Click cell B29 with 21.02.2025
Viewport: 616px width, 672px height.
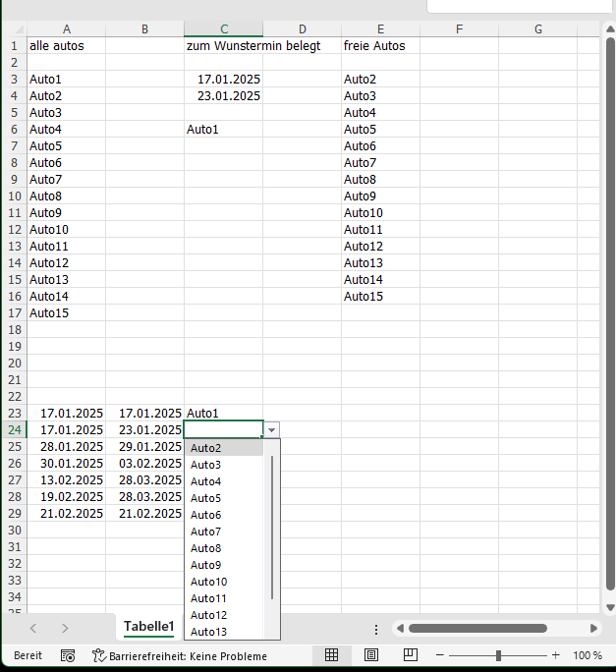[144, 514]
